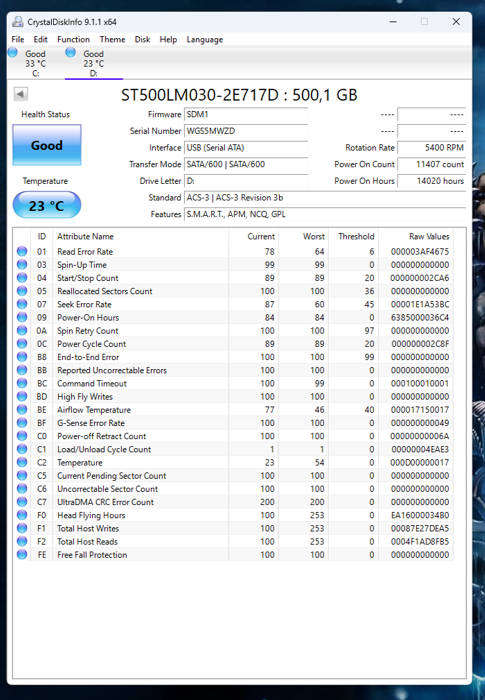Click the Attribute Name column header
Screen dimensions: 485x700
tap(85, 236)
